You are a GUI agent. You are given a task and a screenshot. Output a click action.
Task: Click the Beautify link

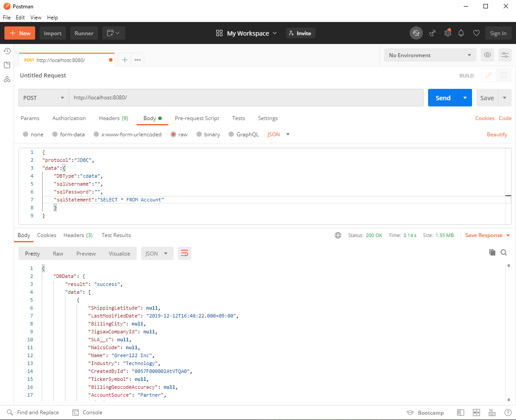pyautogui.click(x=497, y=135)
